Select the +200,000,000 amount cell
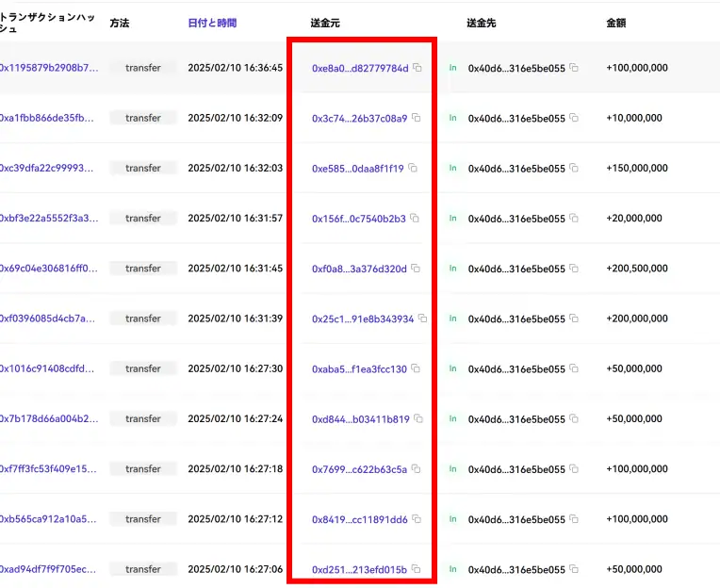Image resolution: width=720 pixels, height=588 pixels. pyautogui.click(x=637, y=318)
